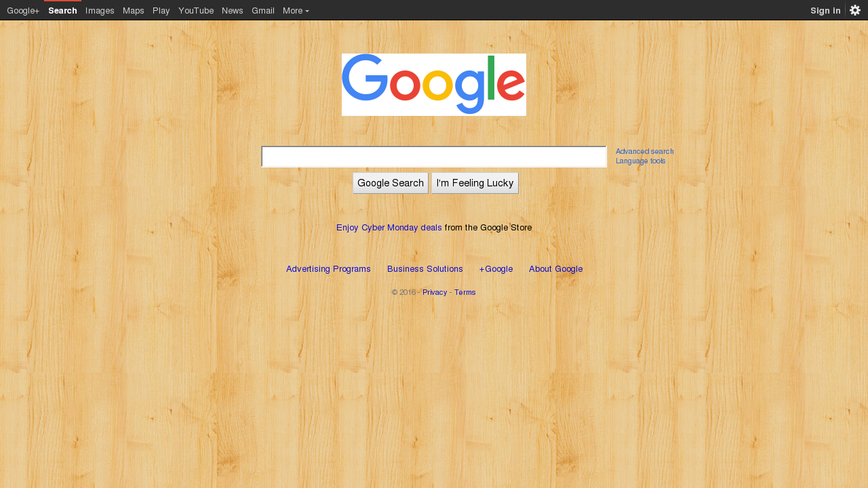Screen dimensions: 868x488
Task: Open Business Solutions link
Action: (425, 269)
